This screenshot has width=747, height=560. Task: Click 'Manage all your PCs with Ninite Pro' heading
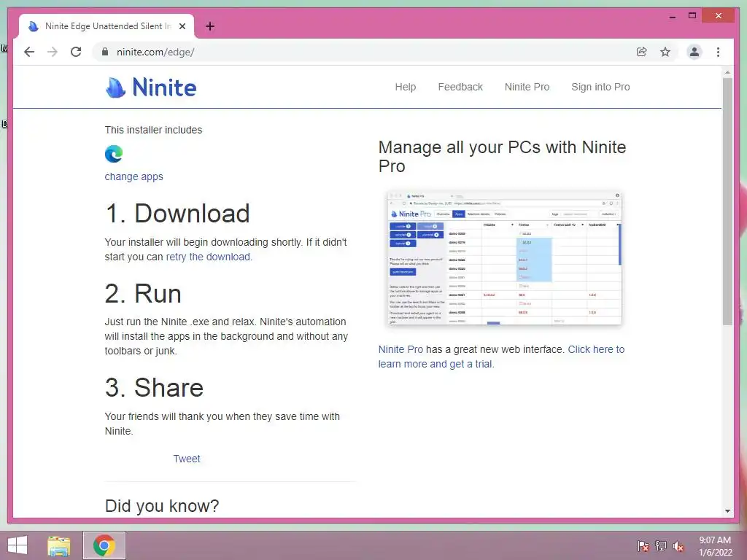(x=502, y=157)
